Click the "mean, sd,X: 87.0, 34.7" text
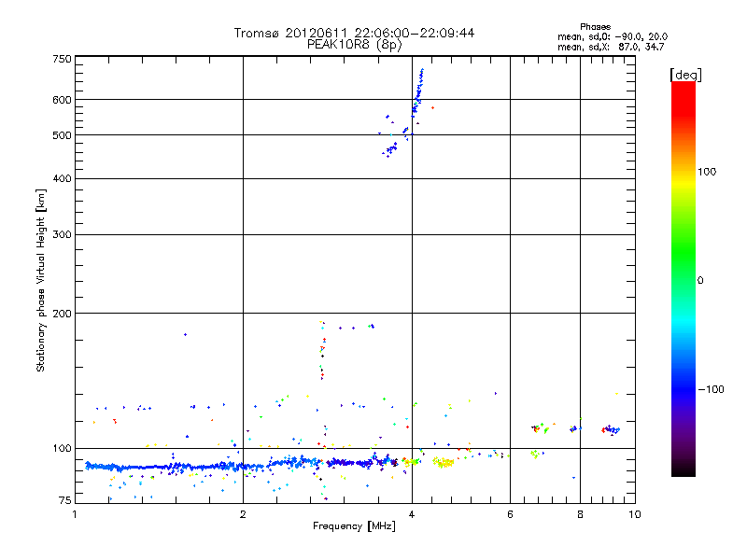This screenshot has width=747, height=560. point(611,47)
